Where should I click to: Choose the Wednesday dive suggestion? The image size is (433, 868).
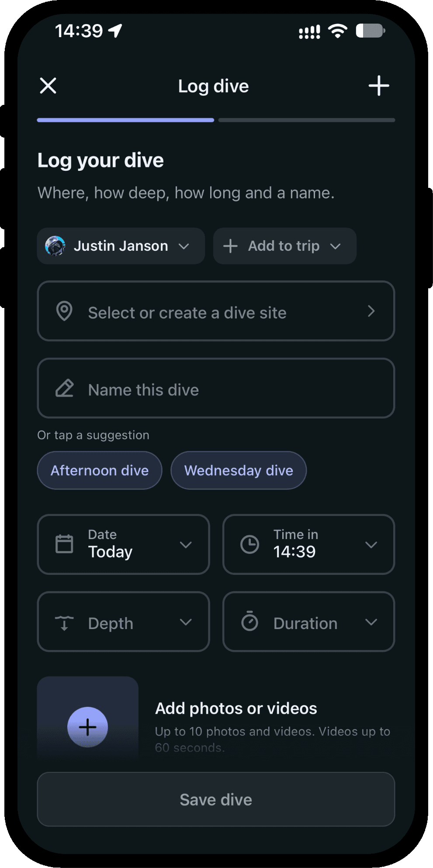pyautogui.click(x=239, y=470)
